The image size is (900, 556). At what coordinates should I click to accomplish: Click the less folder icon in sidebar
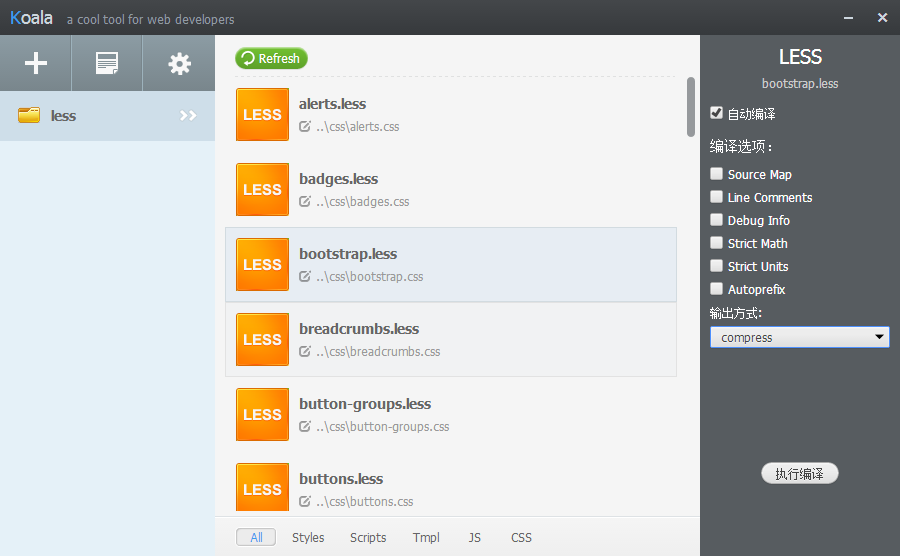click(29, 115)
